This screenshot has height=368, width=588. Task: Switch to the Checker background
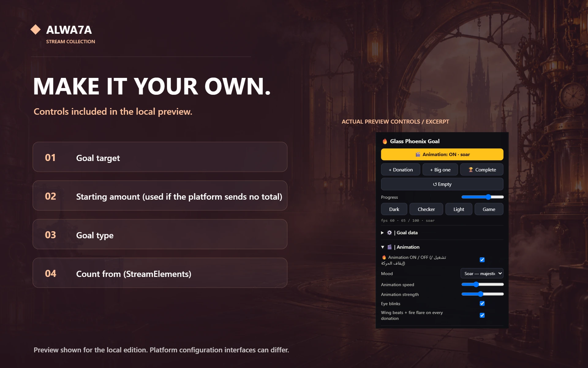pyautogui.click(x=426, y=209)
